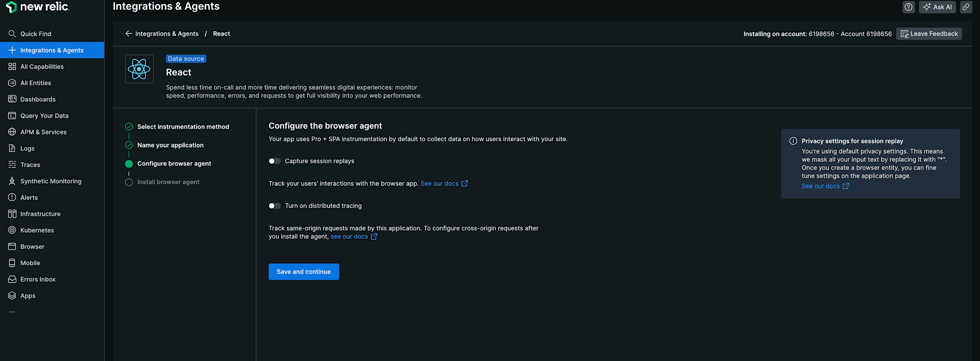Viewport: 980px width, 361px height.
Task: Open Quick Find search icon
Action: point(12,34)
